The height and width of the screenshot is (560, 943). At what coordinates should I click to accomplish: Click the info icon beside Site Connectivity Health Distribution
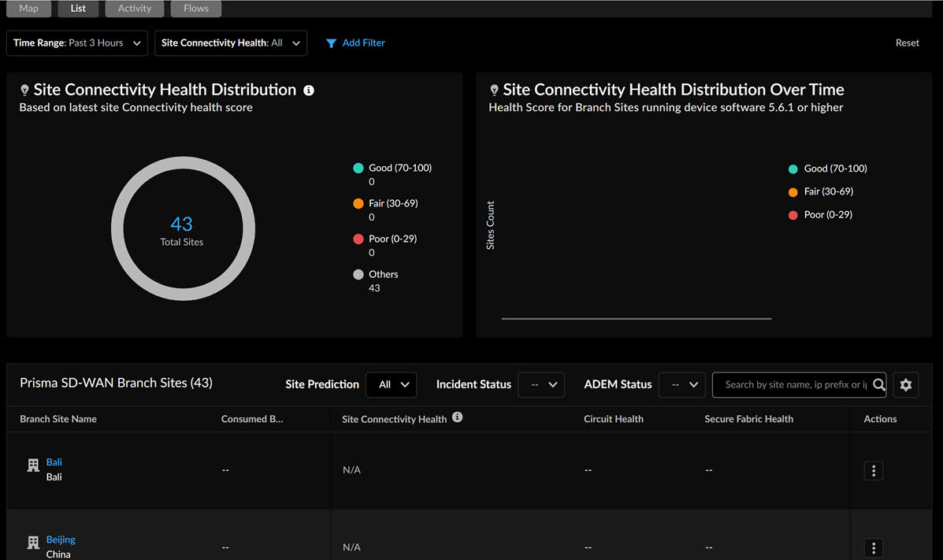pyautogui.click(x=309, y=91)
